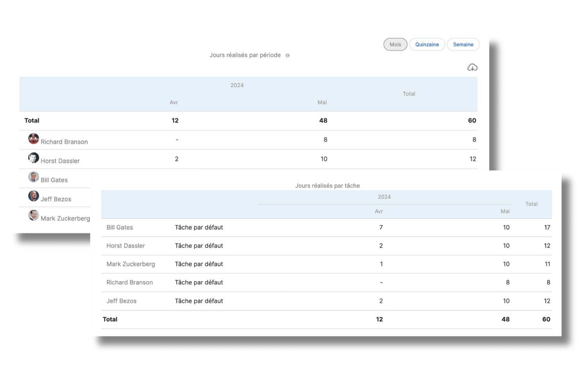Download the period table via cloud icon

[x=472, y=67]
